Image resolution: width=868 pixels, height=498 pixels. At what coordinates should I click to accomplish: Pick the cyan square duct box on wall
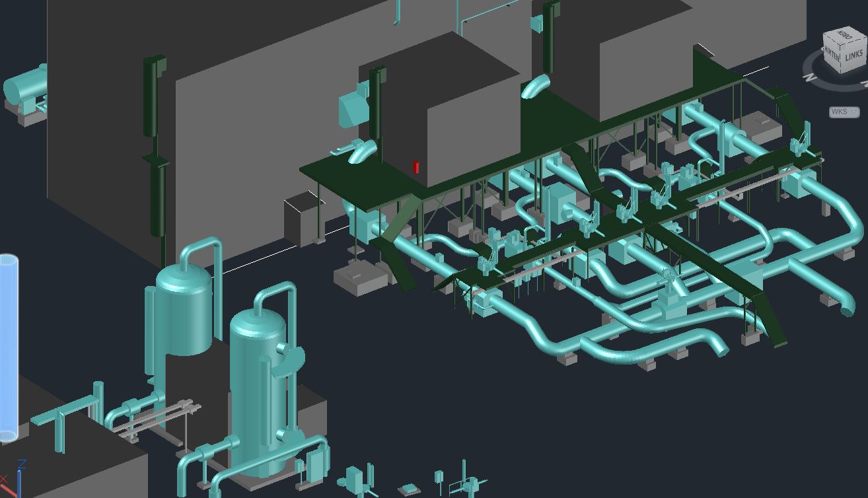pyautogui.click(x=350, y=109)
